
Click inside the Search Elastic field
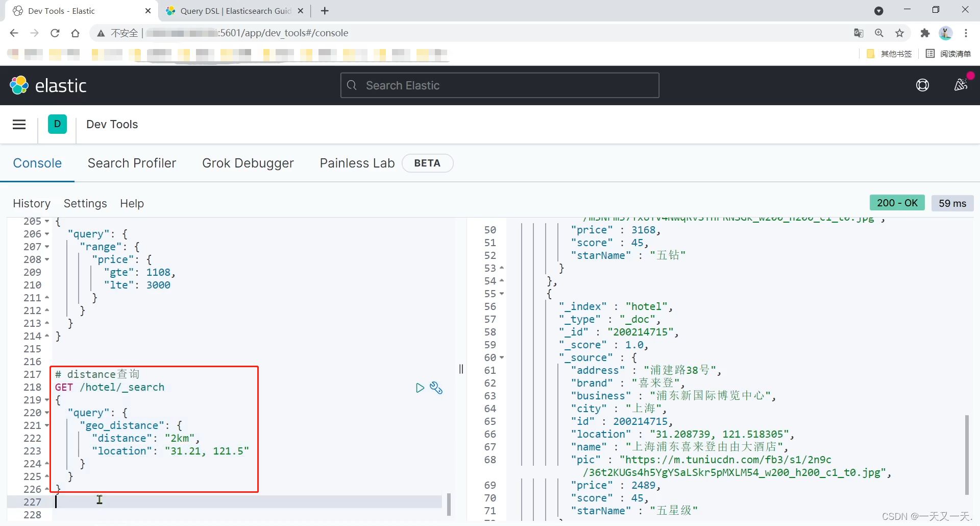499,85
